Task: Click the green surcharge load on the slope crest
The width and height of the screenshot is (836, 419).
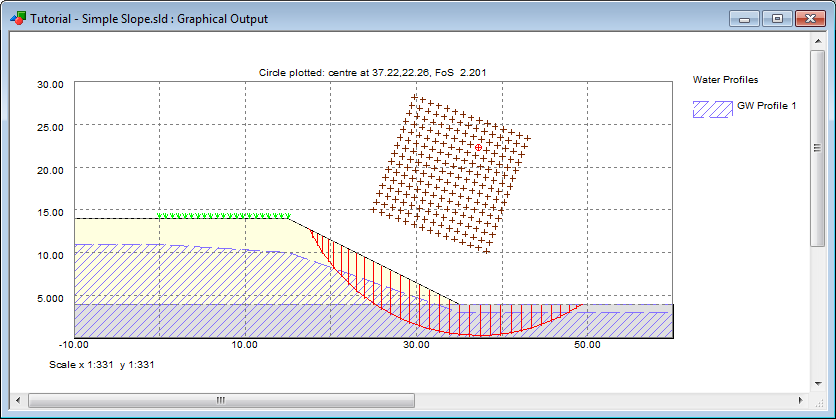Action: pos(224,216)
